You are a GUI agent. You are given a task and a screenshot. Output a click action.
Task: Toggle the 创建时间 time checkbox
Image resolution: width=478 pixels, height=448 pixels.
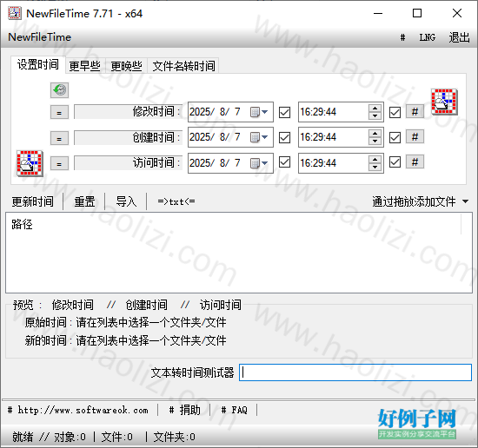coord(395,137)
